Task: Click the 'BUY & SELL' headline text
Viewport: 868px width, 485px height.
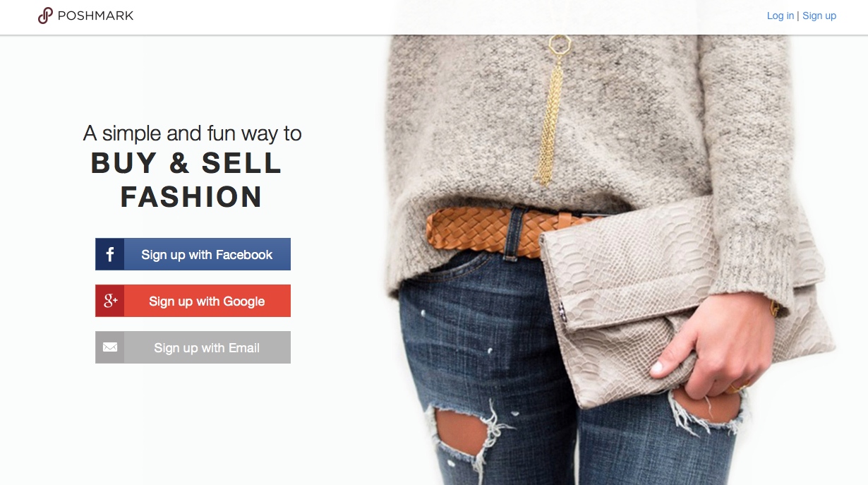Action: point(186,163)
